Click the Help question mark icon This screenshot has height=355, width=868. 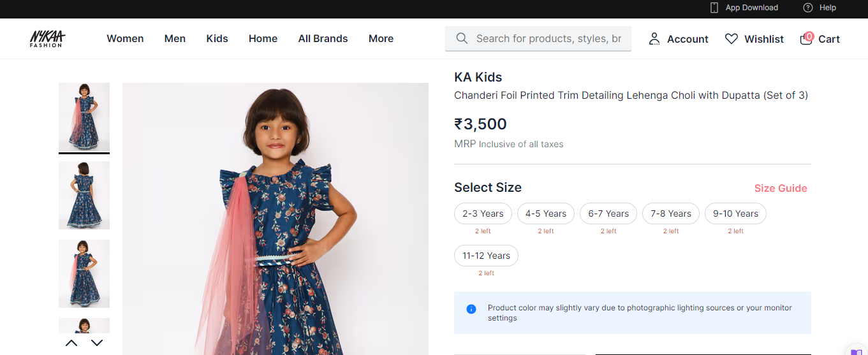[808, 8]
